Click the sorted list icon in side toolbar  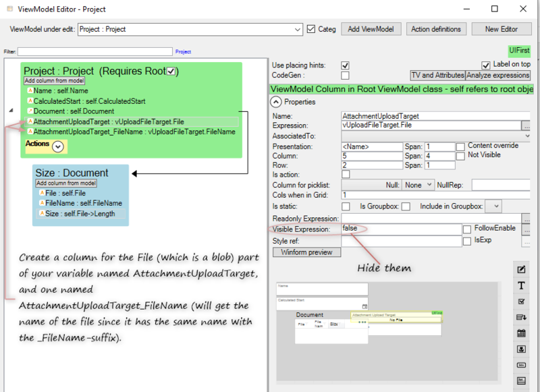tap(521, 317)
